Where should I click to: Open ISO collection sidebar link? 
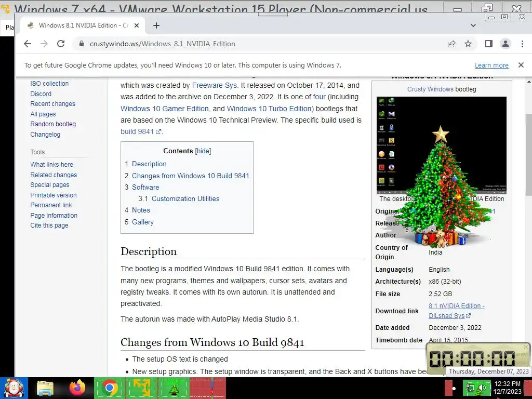point(49,84)
